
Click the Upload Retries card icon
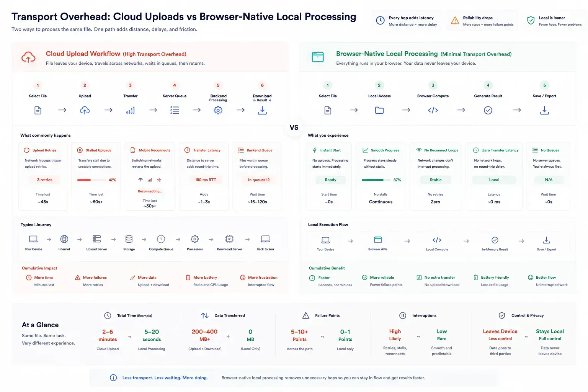click(27, 150)
